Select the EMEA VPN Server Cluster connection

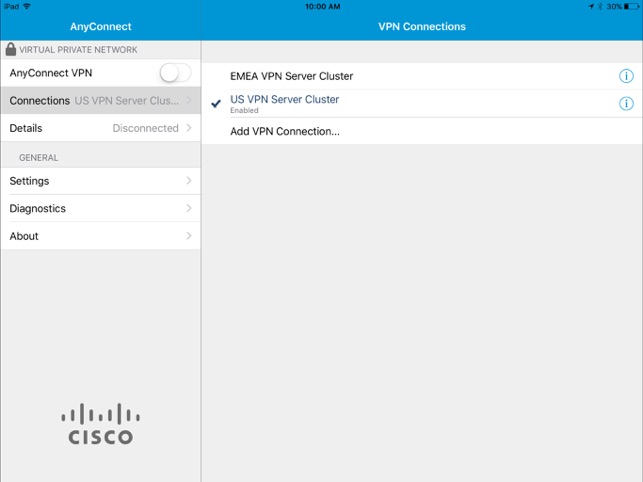(291, 76)
